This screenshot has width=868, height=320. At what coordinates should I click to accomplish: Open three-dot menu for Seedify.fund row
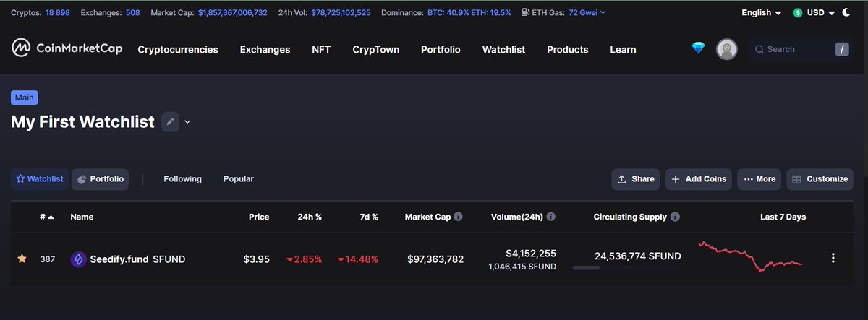click(833, 259)
